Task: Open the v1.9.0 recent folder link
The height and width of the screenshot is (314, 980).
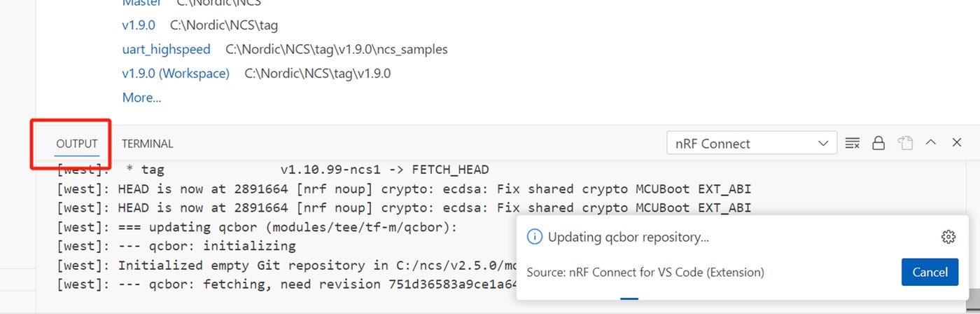Action: coord(139,25)
